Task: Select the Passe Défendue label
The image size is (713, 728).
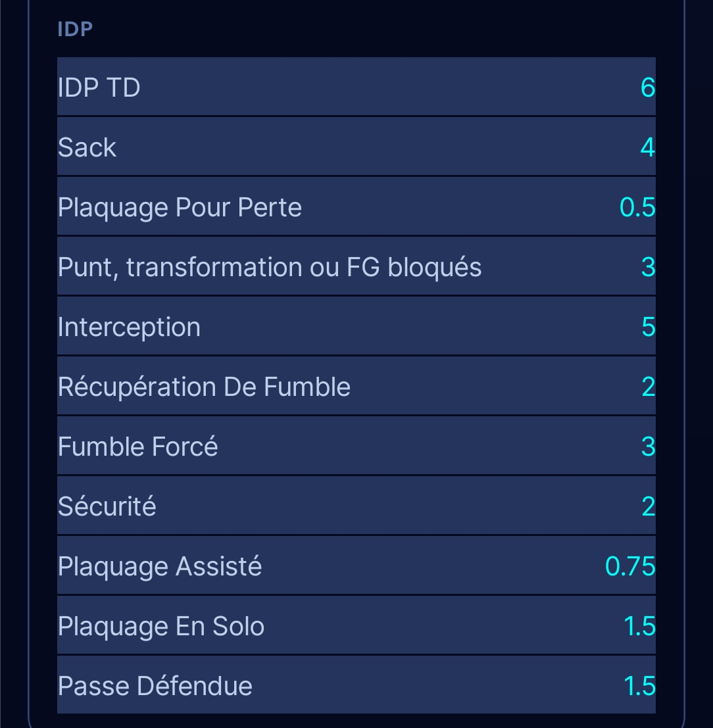Action: [x=155, y=686]
